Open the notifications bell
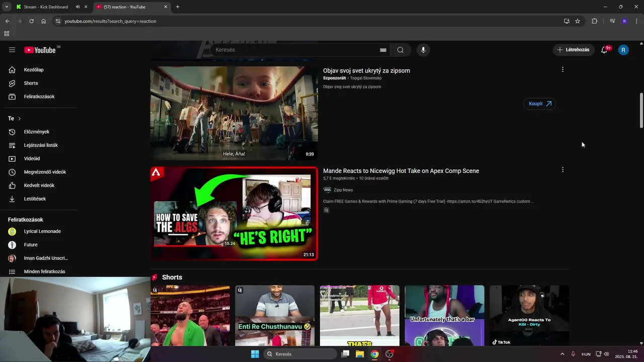This screenshot has width=644, height=362. coord(604,50)
